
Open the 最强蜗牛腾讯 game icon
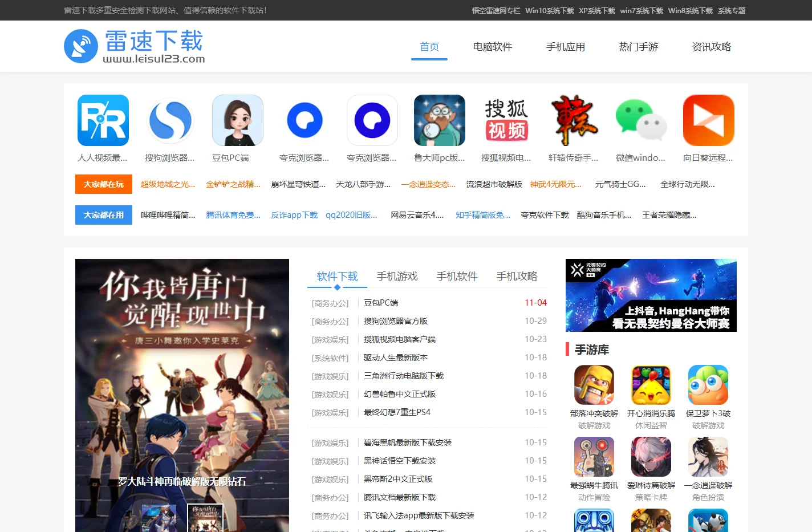(594, 457)
